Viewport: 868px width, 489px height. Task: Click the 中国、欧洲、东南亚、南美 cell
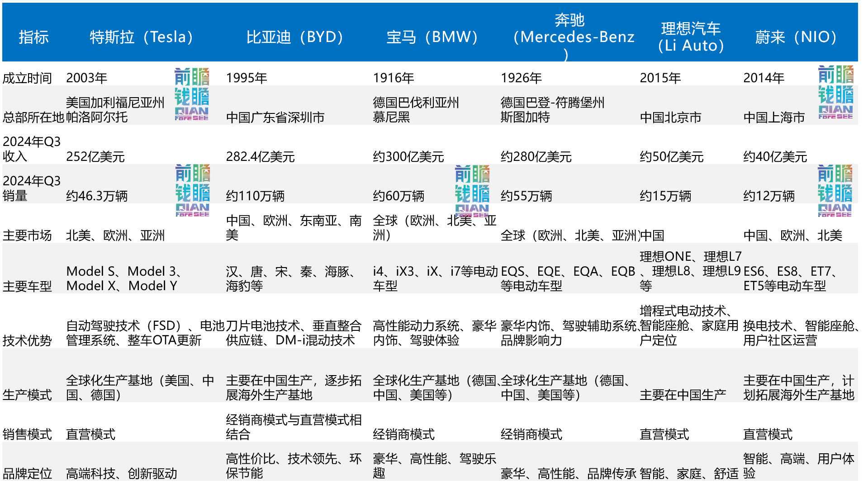294,228
